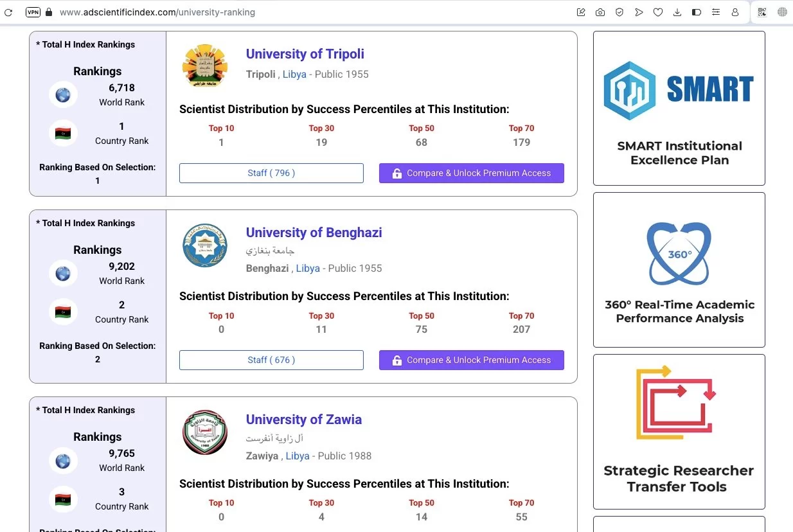Viewport: 793px width, 532px height.
Task: Click the easy setup sliders icon
Action: tap(716, 12)
